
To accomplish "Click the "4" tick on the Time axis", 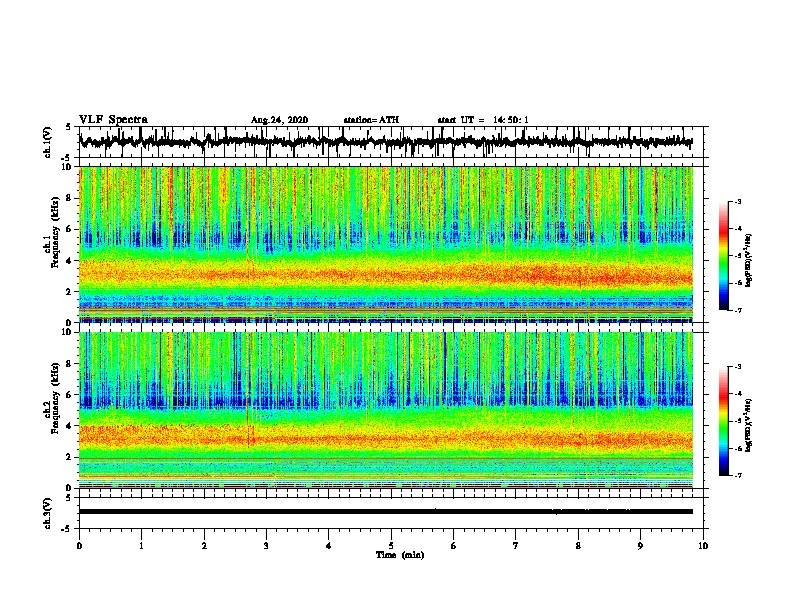I will click(x=329, y=546).
